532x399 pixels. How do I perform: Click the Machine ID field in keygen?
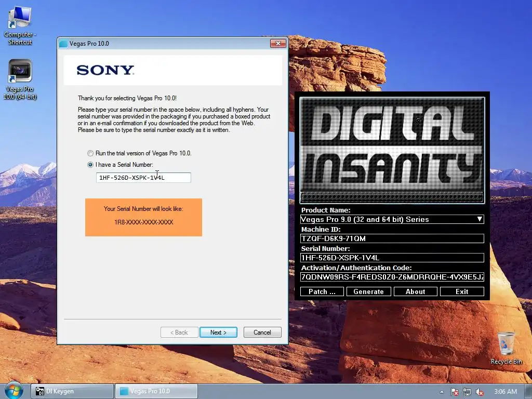point(392,238)
